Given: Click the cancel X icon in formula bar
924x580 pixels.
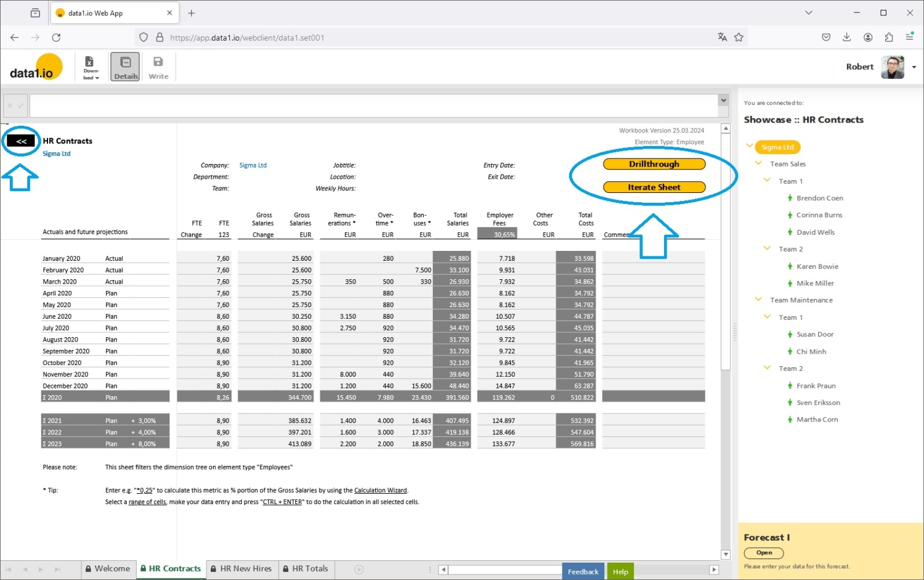Looking at the screenshot, I should (x=10, y=105).
